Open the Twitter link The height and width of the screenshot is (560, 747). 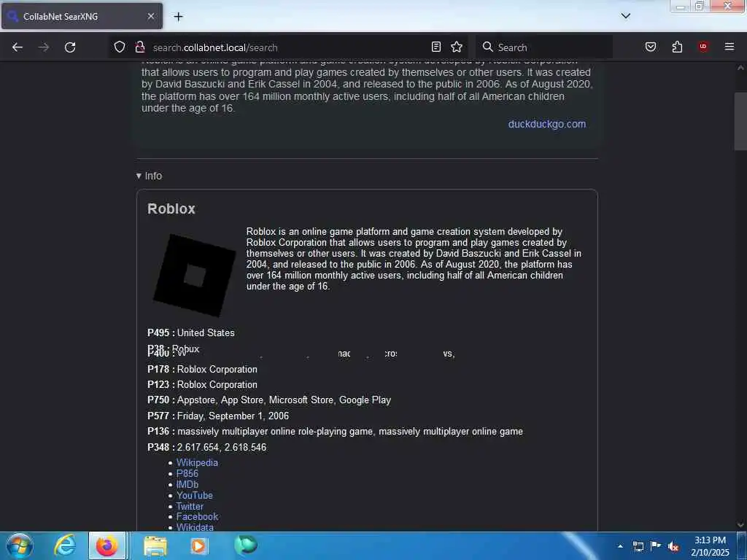190,506
